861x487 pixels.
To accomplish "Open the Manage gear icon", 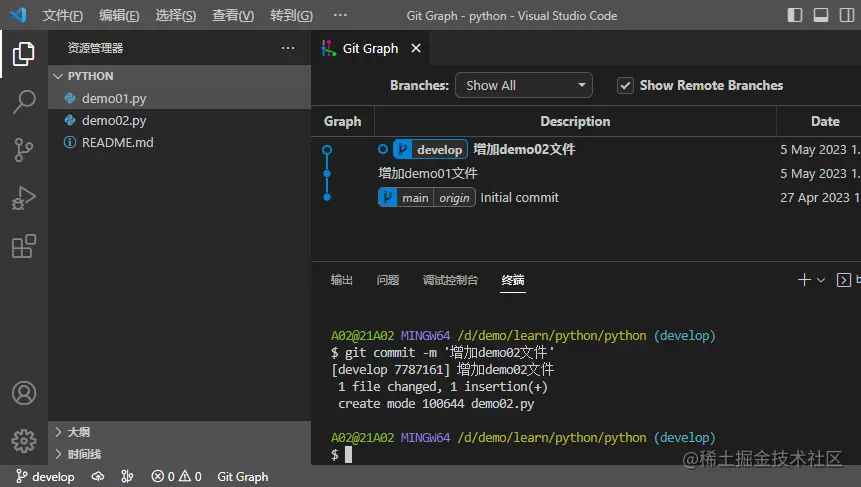I will pos(24,440).
